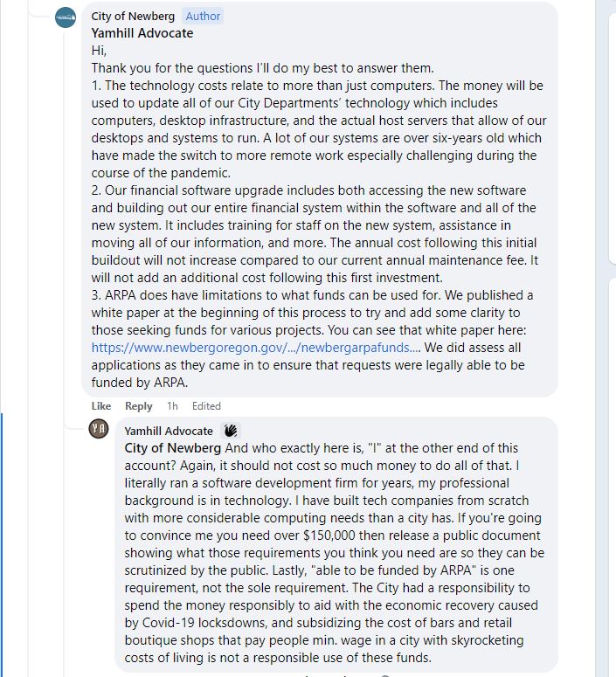Click the waving hand badge icon
616x677 pixels.
click(x=231, y=431)
